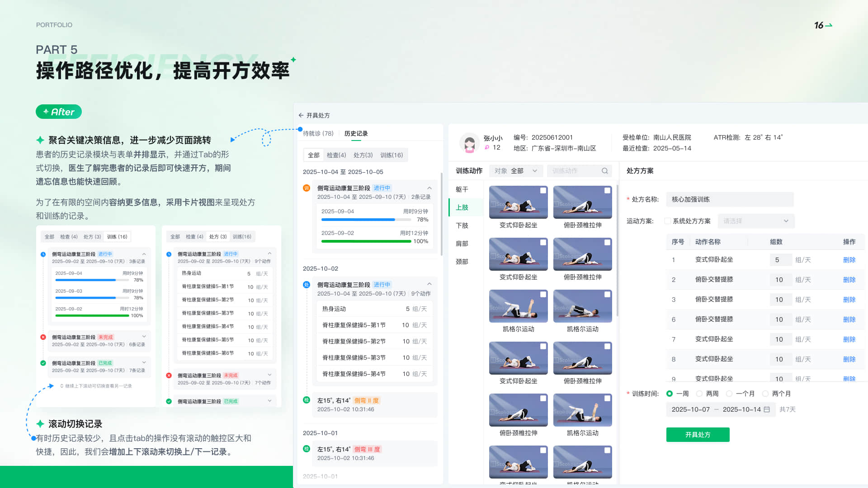Click the pink gender icon beside age 12
Screen dimensions: 868x488
[487, 147]
